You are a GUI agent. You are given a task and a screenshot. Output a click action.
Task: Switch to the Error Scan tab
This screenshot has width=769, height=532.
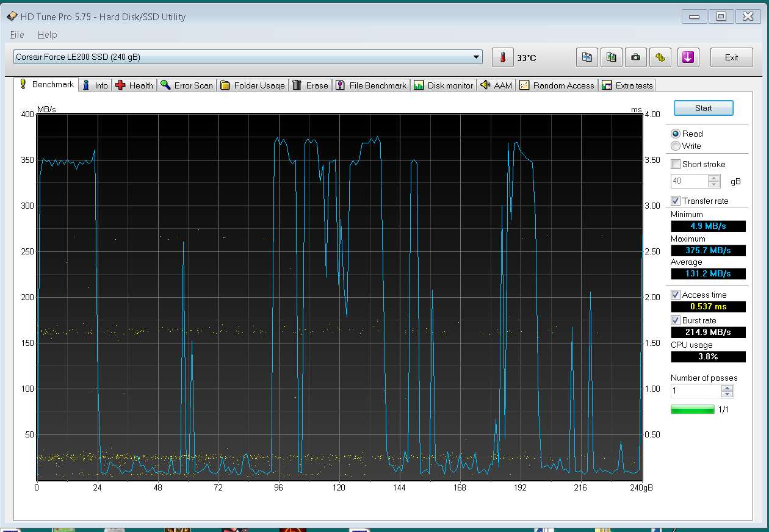click(x=187, y=85)
